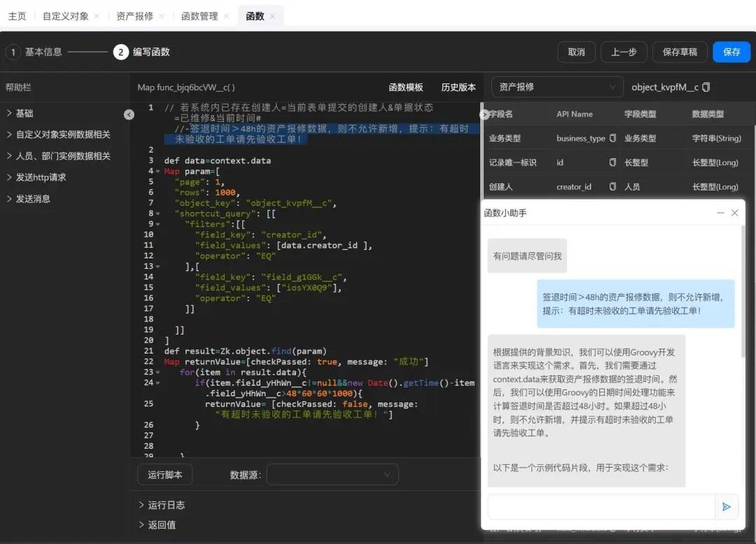756x544 pixels.
Task: Click the 运行脚本 button
Action: (x=164, y=475)
